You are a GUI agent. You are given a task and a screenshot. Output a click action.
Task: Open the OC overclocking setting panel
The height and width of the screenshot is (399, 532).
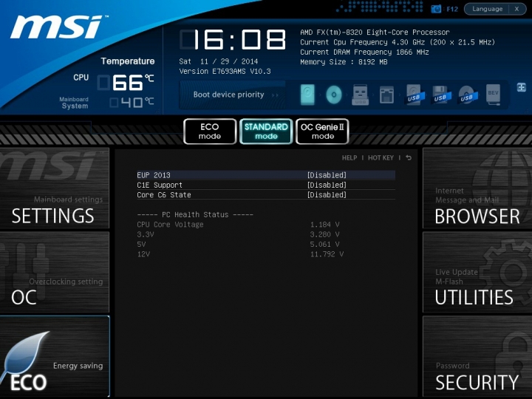pos(55,273)
